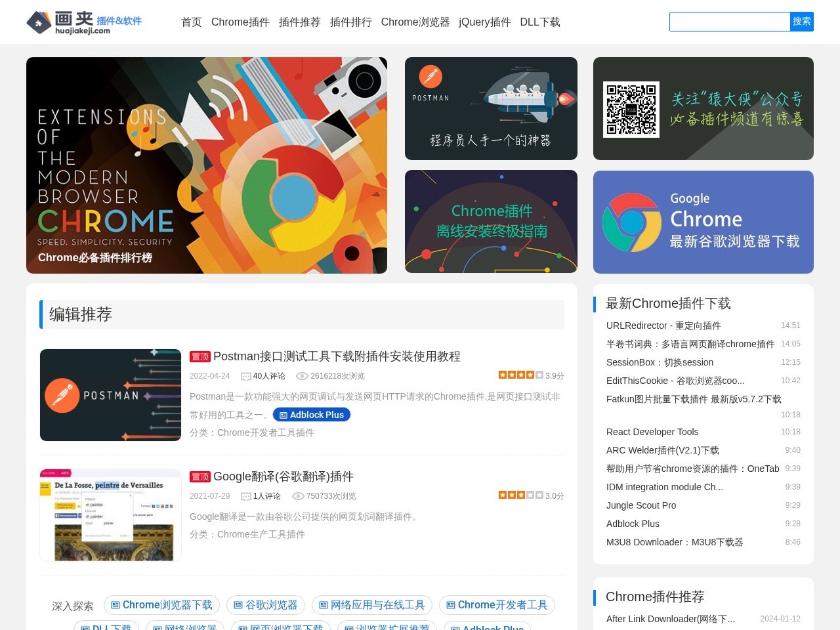The height and width of the screenshot is (630, 840).
Task: Click the Chrome插件推荐 sidebar heading
Action: (x=655, y=597)
